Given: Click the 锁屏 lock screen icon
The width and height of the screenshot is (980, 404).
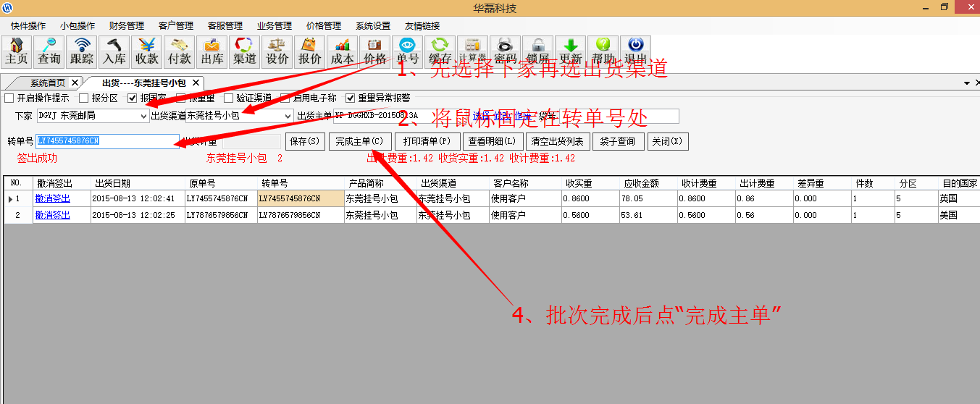Looking at the screenshot, I should pos(537,51).
